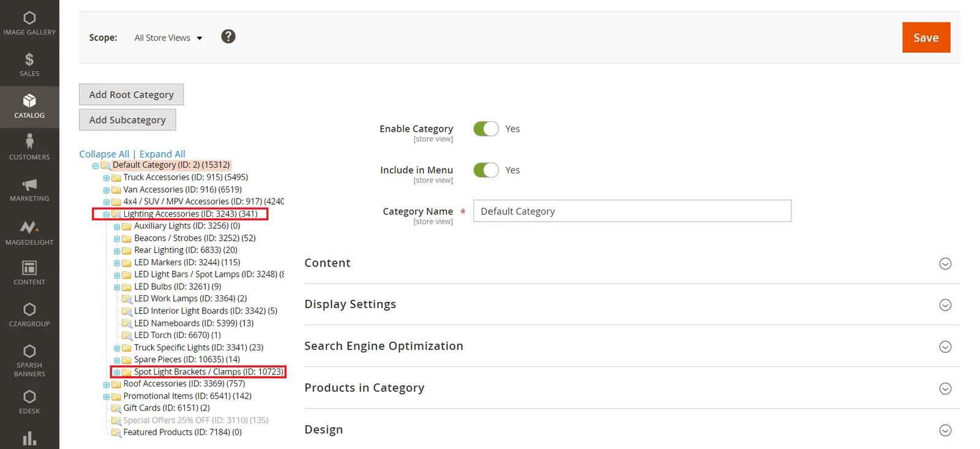Select Lighting Accessories (ID: 3243) category
The width and height of the screenshot is (980, 449).
pos(190,214)
